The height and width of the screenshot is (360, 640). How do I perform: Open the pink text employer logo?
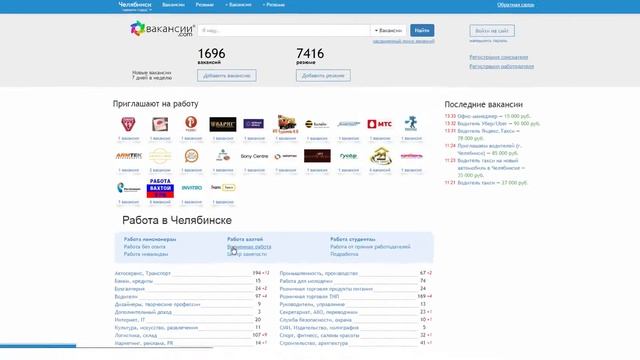tap(411, 156)
